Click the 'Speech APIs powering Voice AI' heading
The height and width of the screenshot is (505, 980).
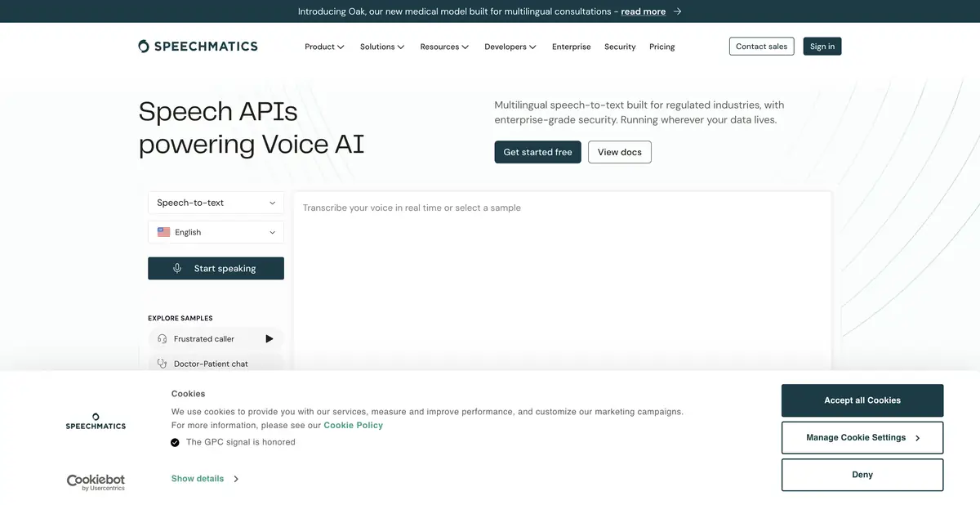[252, 127]
